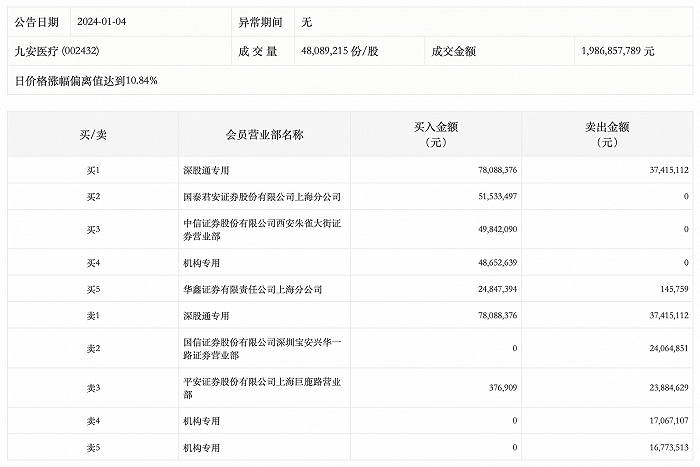Click the 买/卖 column header
Viewport: 700px width, 467px height.
pyautogui.click(x=93, y=134)
